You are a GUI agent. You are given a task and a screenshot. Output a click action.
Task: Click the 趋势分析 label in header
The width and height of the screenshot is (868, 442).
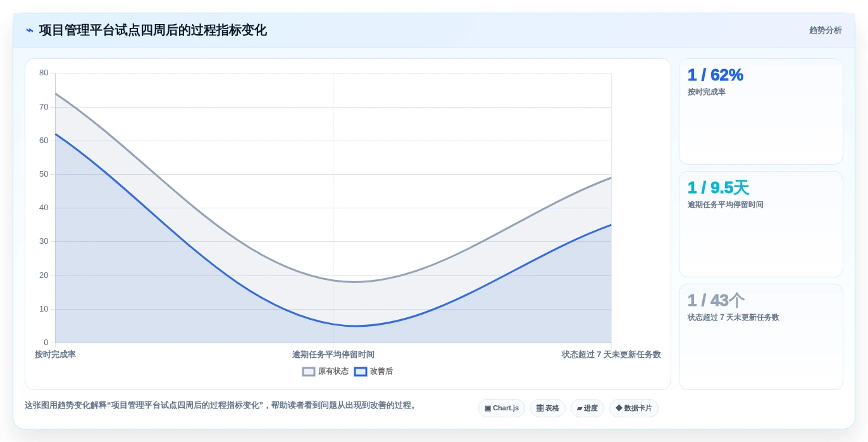point(825,30)
